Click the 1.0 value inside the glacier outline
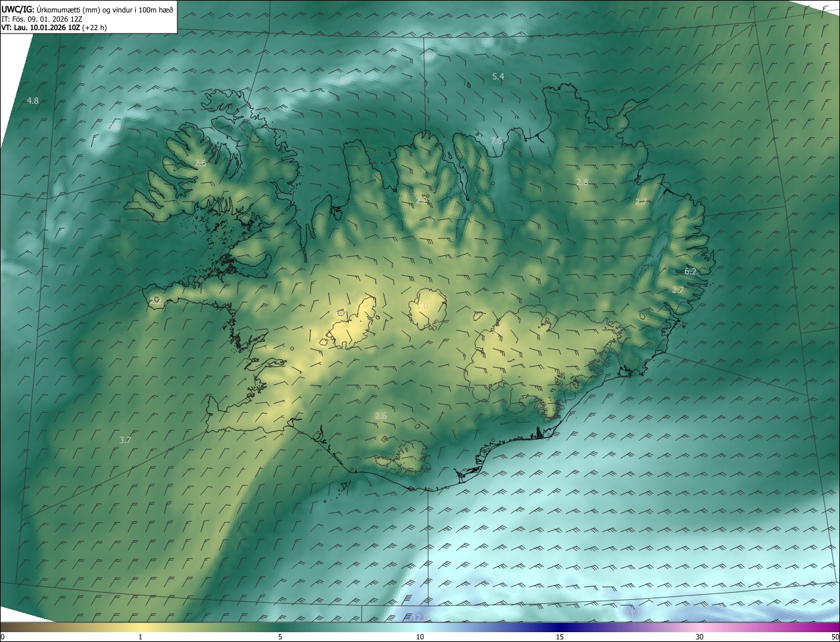Screen dimensions: 840x642 coord(422,306)
